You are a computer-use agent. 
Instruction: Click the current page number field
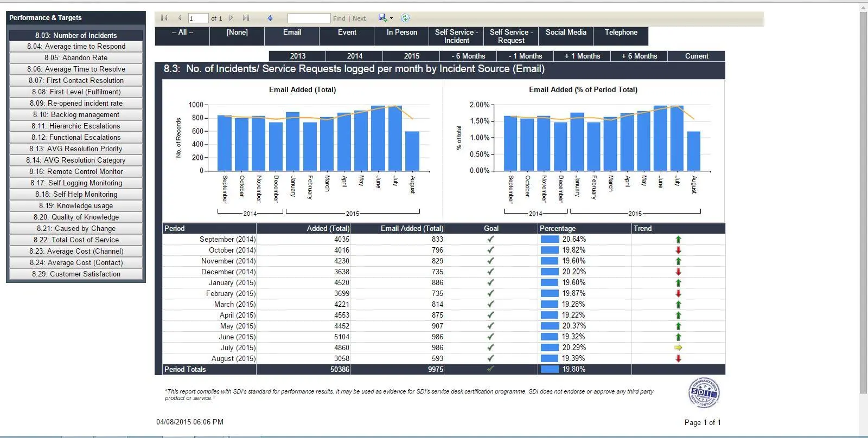[x=198, y=18]
